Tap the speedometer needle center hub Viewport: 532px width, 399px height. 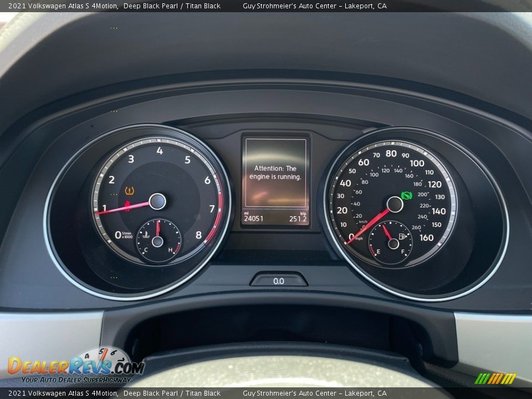(395, 204)
